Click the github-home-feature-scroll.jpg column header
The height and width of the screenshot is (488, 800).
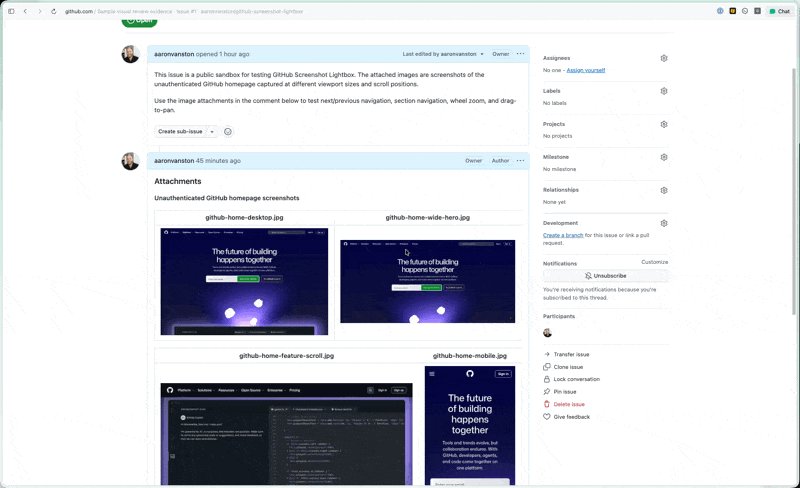pos(286,356)
